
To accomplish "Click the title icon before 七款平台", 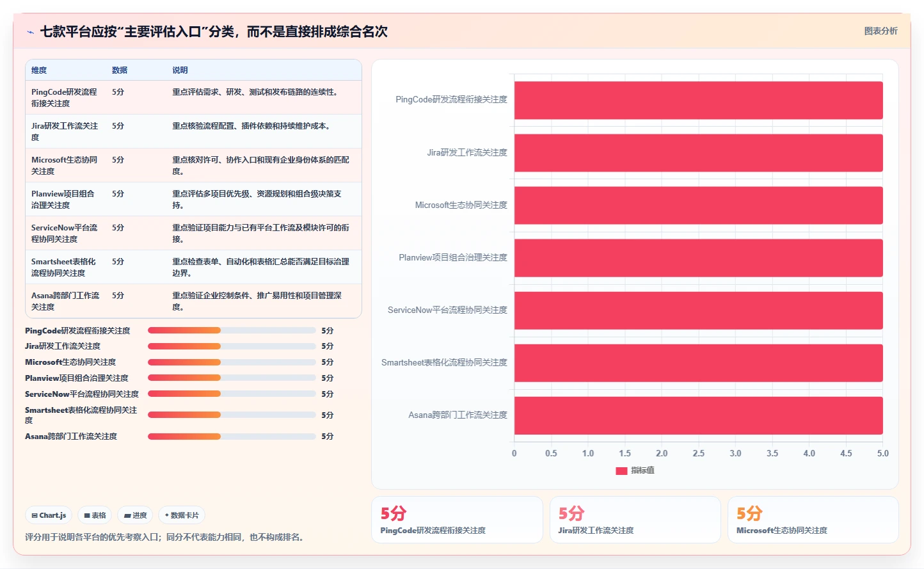I will coord(30,32).
